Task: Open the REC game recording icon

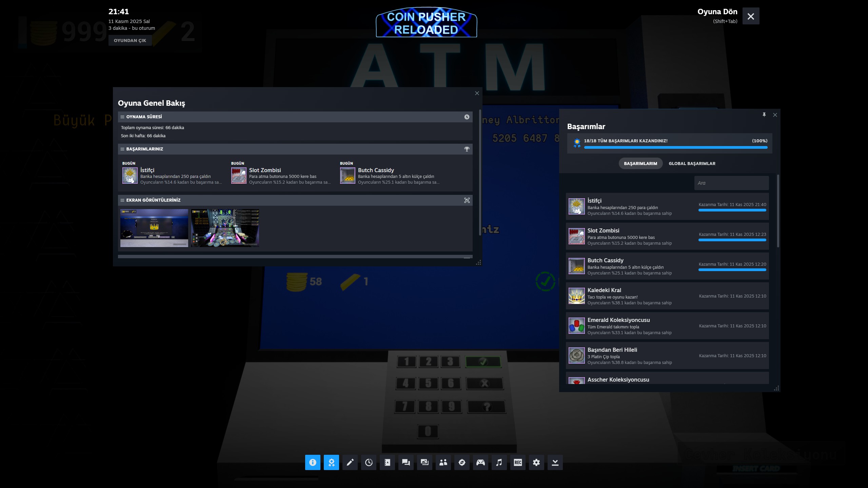Action: tap(518, 462)
